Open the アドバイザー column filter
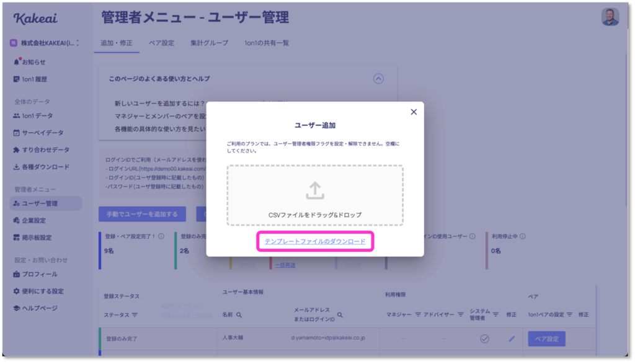The height and width of the screenshot is (364, 635). 461,314
